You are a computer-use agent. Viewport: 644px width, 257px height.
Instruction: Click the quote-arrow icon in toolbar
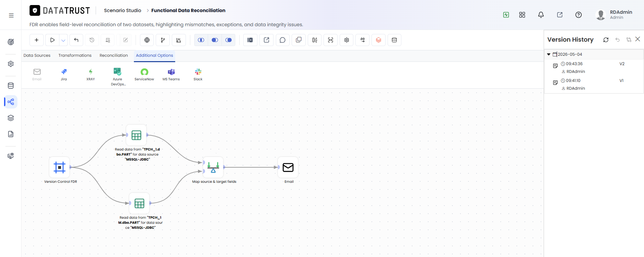363,40
